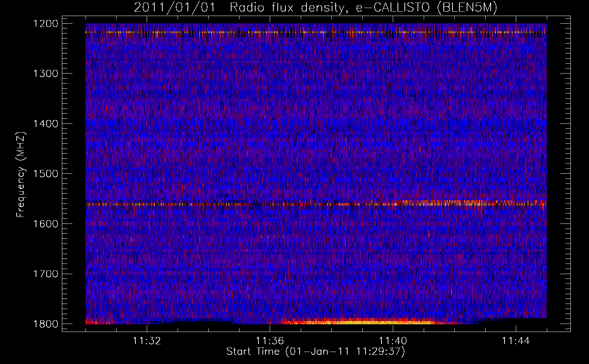Click the Frequency (MHZ) axis title

[21, 175]
